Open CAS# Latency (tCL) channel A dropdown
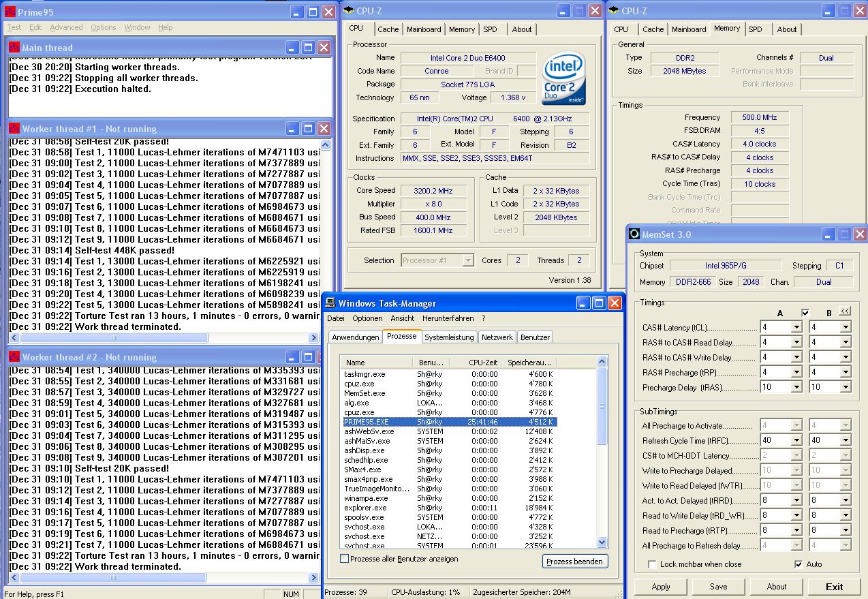This screenshot has width=868, height=599. click(x=796, y=327)
